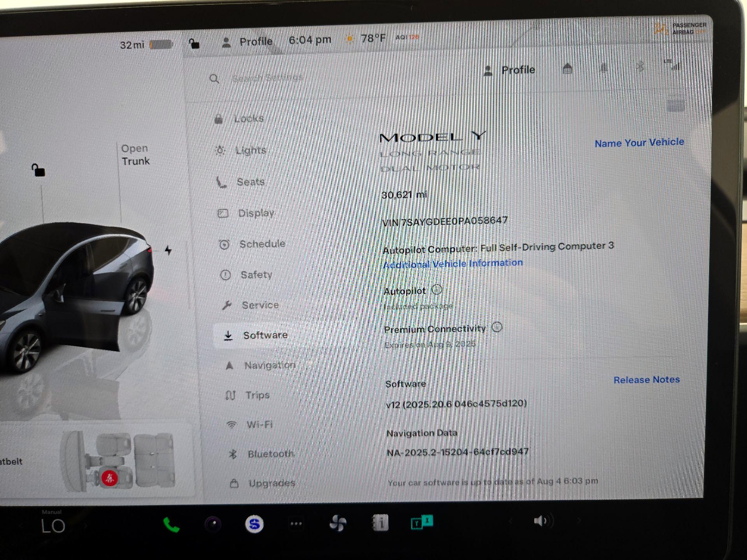Tap the software version v12 text
The image size is (747, 560).
456,404
